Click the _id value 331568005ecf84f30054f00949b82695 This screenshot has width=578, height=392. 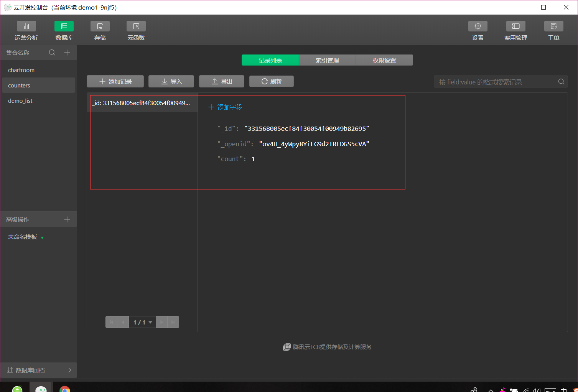pyautogui.click(x=307, y=128)
